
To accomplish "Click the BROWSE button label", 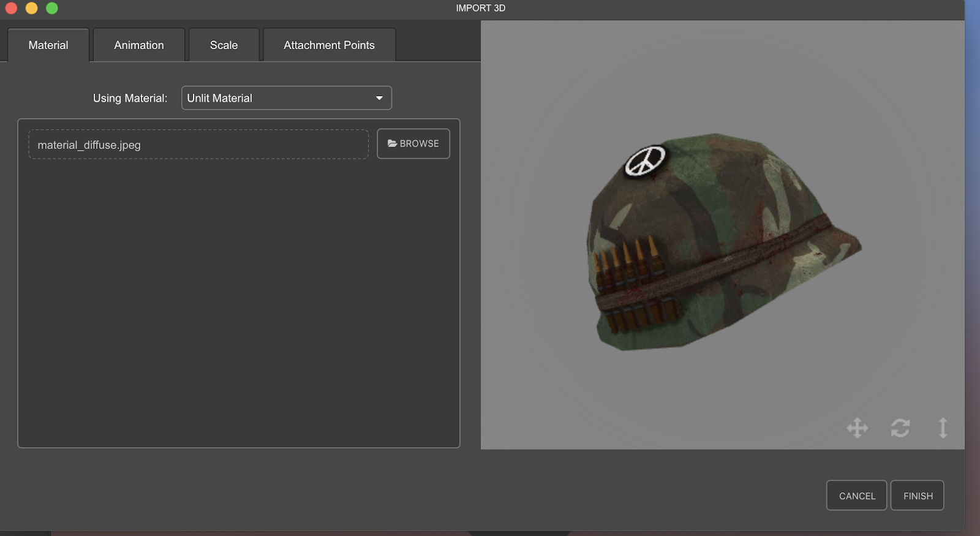I will 419,143.
